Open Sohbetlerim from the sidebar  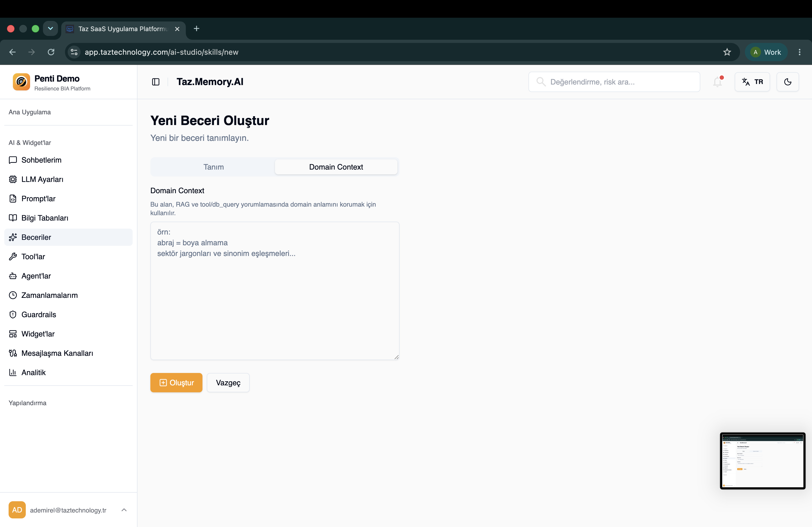tap(68, 160)
